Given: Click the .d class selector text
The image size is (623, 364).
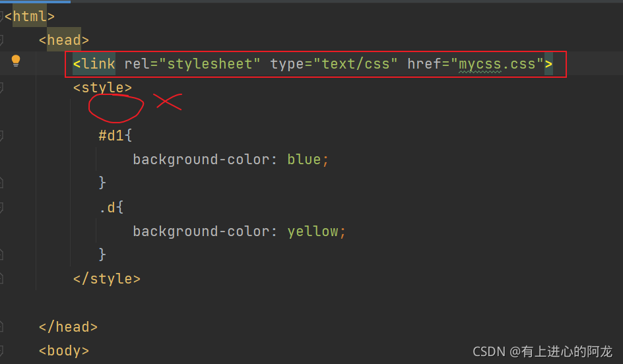Looking at the screenshot, I should tap(107, 207).
